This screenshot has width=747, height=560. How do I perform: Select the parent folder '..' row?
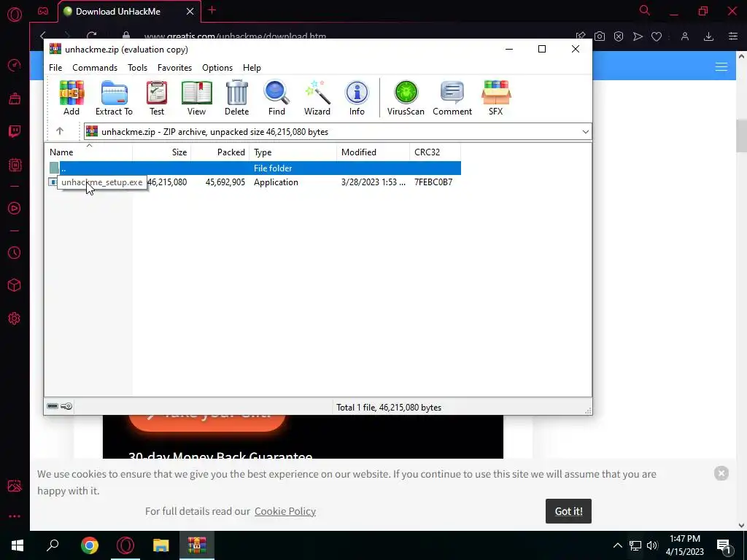point(255,168)
